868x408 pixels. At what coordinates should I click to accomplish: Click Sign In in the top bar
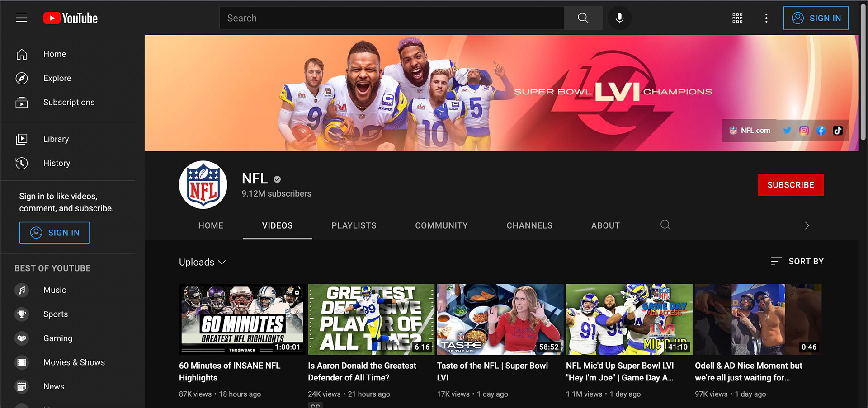point(816,18)
